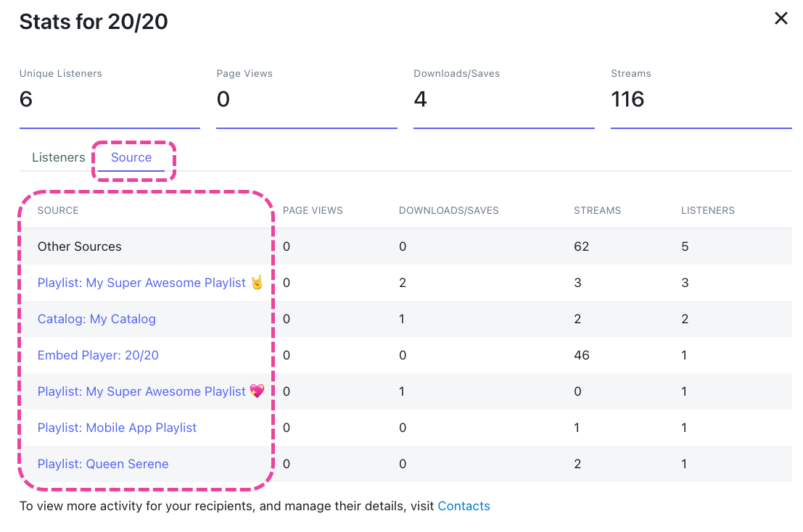Close the Stats for 20/20 dialog
The width and height of the screenshot is (803, 532).
click(x=781, y=19)
